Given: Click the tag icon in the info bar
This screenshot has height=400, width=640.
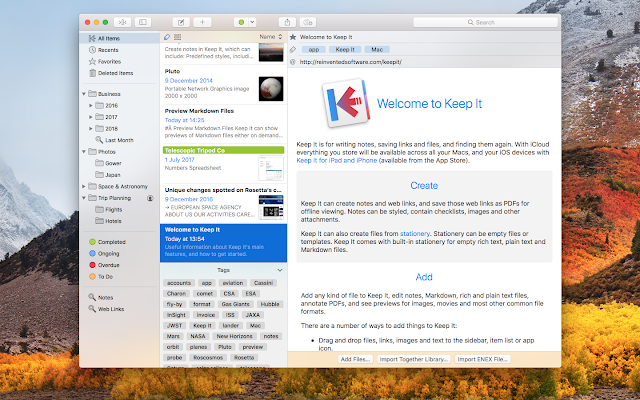Looking at the screenshot, I should tap(293, 49).
